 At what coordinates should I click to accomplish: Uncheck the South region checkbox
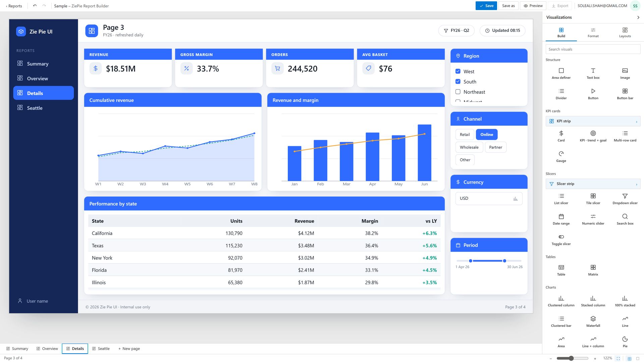click(x=458, y=81)
